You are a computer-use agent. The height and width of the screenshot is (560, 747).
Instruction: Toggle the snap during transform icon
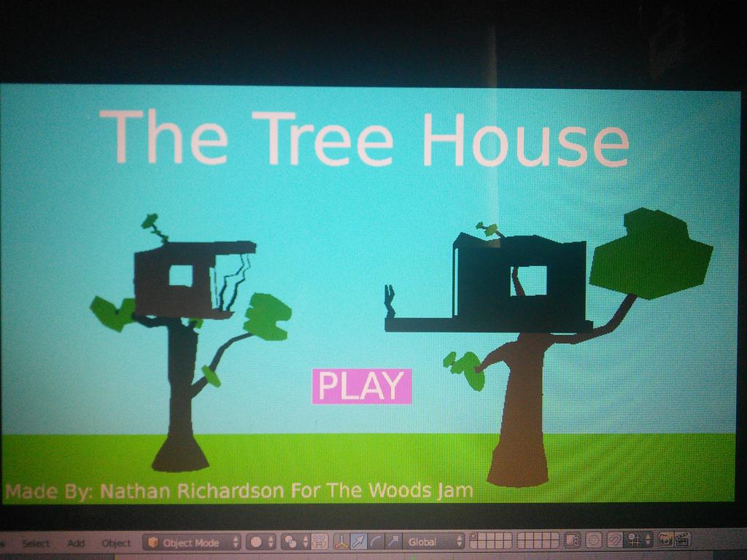614,540
